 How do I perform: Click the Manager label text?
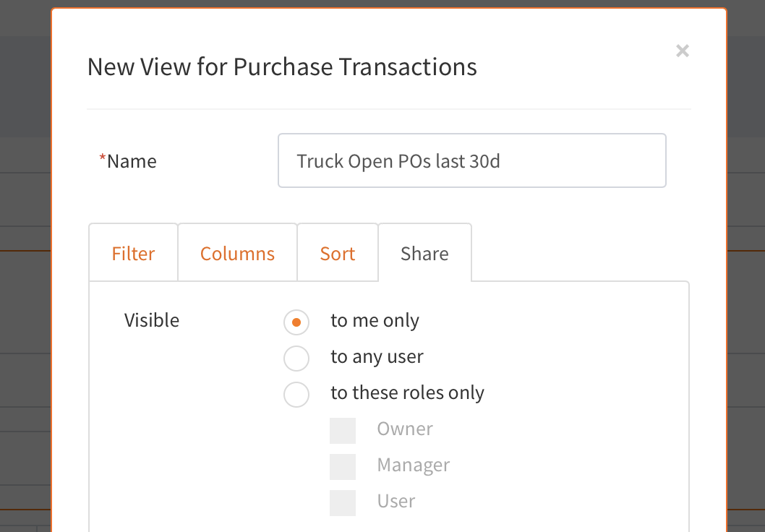click(414, 465)
